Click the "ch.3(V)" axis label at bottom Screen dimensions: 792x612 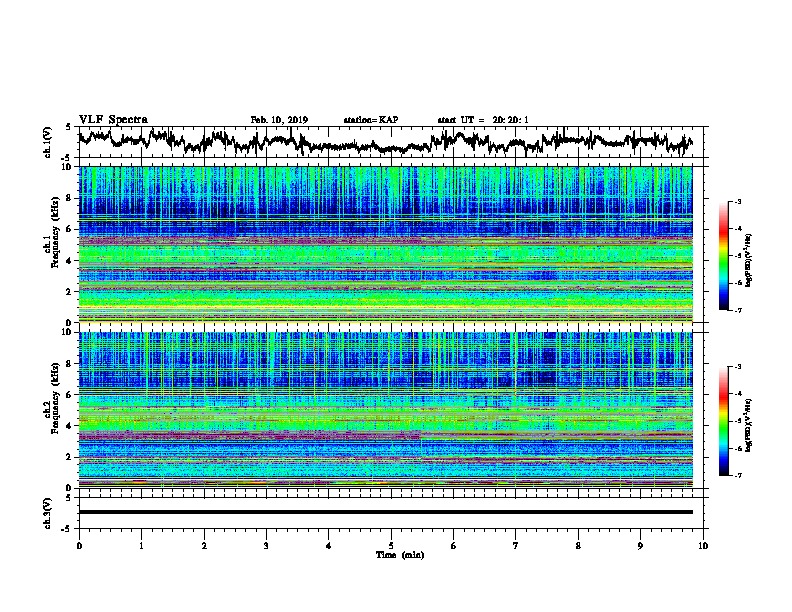tap(47, 513)
